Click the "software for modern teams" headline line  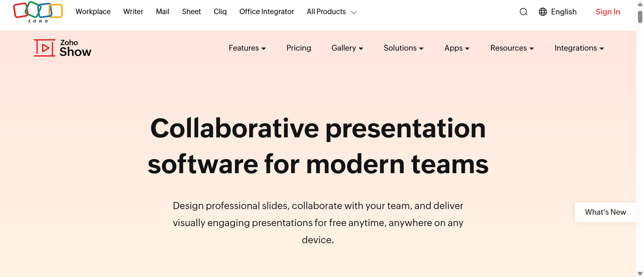click(x=318, y=164)
